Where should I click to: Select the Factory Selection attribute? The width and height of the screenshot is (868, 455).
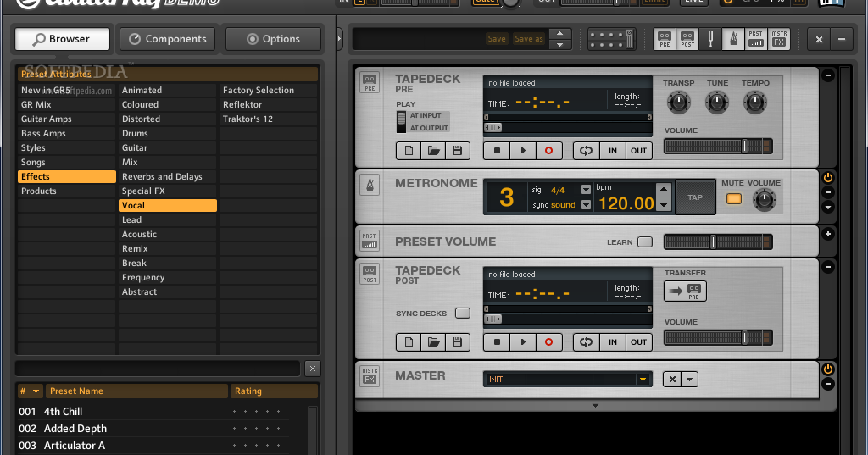point(269,90)
